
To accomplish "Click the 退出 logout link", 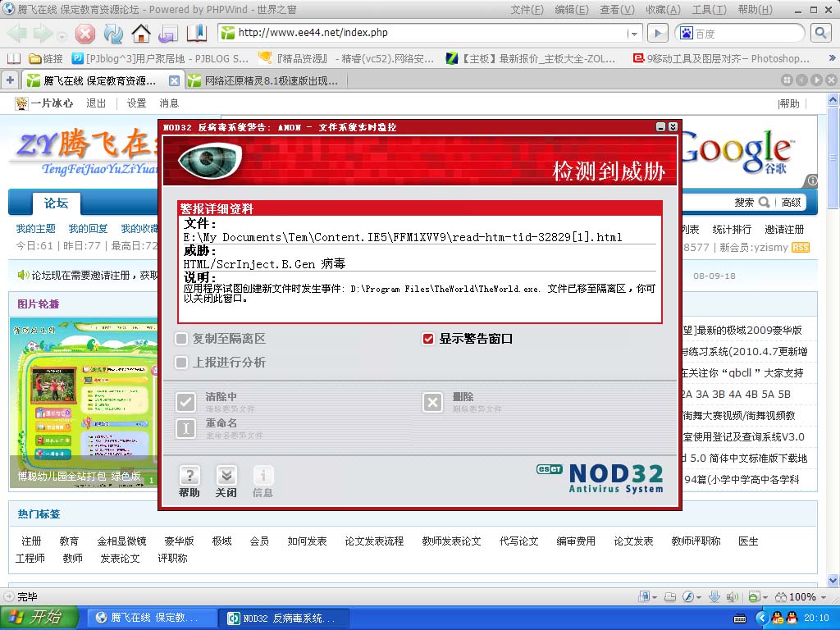I will pyautogui.click(x=96, y=103).
